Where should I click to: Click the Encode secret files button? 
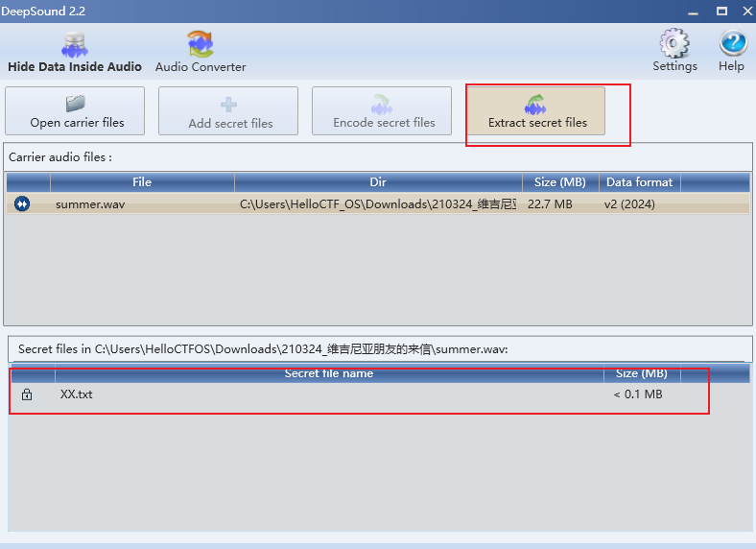coord(382,111)
